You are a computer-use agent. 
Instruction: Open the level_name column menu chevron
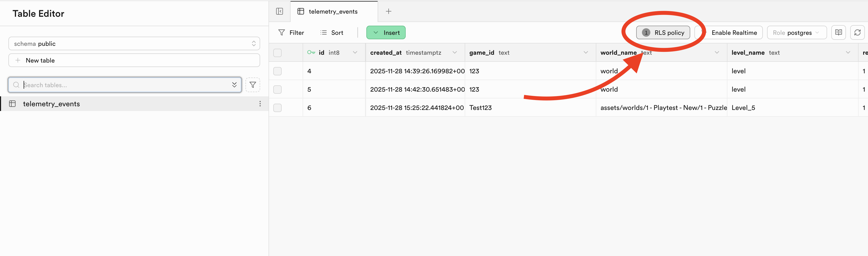[848, 52]
